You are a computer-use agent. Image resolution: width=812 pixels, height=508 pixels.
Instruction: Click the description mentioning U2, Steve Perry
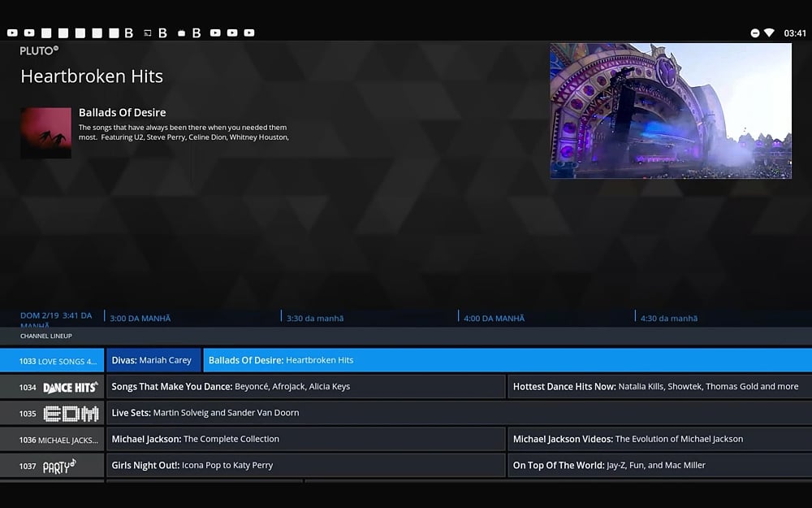pos(184,132)
